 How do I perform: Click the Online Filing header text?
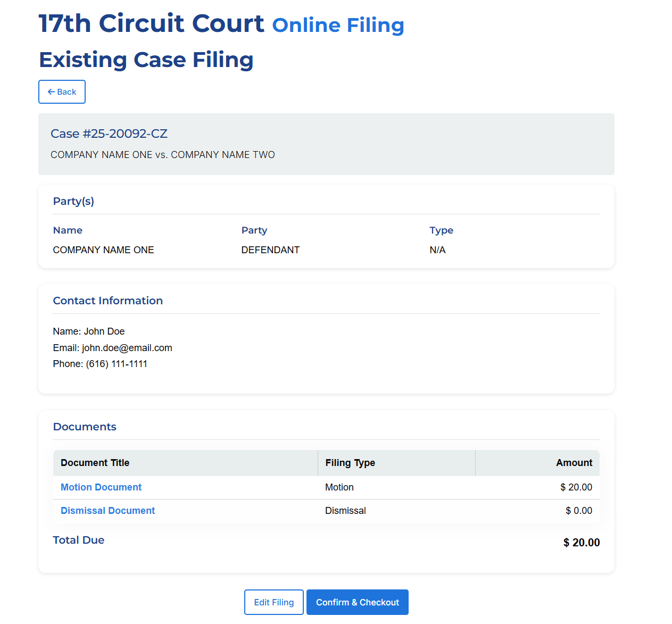tap(338, 26)
